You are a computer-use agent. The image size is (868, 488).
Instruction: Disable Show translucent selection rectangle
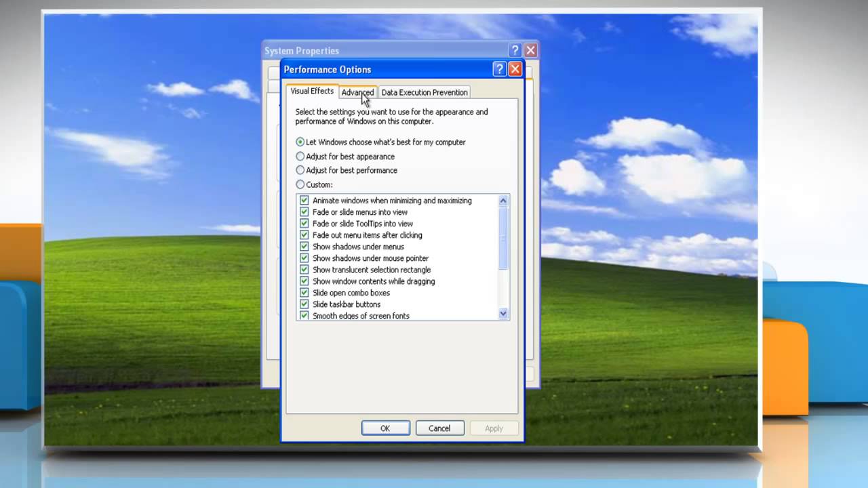tap(304, 270)
